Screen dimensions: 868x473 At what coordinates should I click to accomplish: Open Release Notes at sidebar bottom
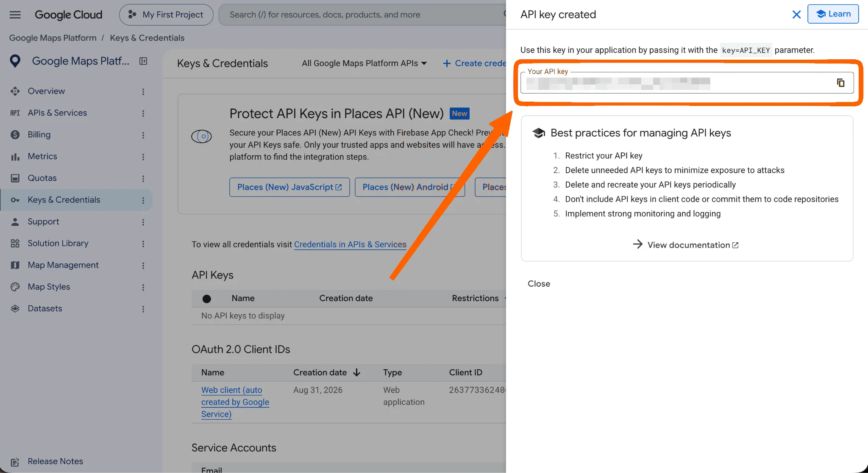[55, 461]
